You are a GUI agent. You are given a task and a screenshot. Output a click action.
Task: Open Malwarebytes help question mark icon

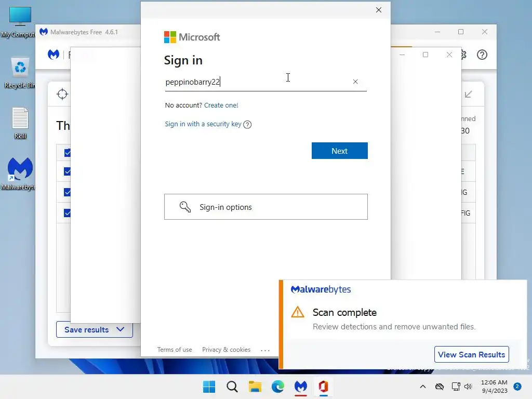tap(482, 55)
